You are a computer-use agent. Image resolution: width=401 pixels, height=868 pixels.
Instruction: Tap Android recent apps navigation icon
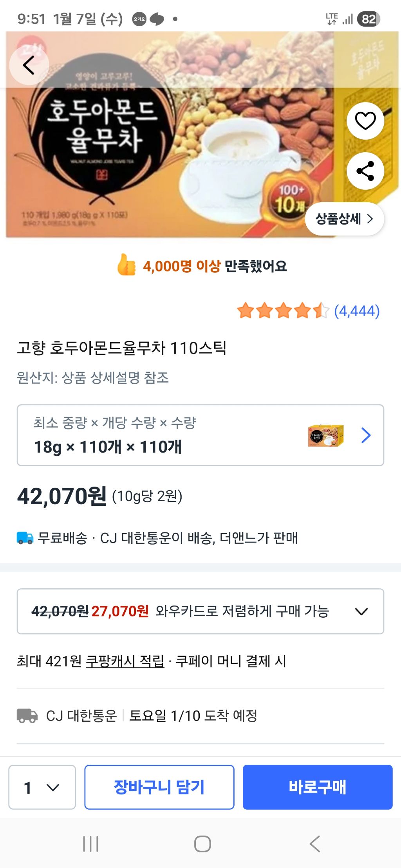tap(90, 844)
